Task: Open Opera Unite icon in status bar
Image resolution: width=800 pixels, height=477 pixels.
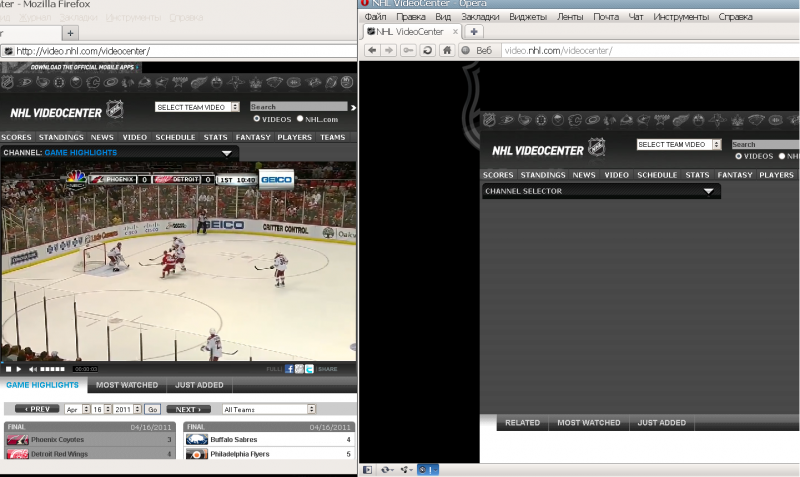Action: tap(406, 470)
